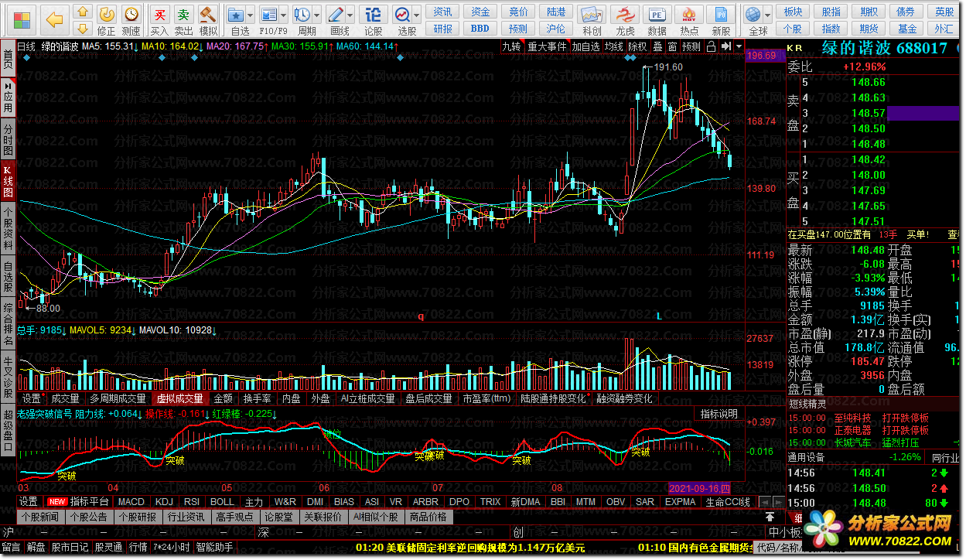Open the chart toolbar dropdown triangle
Screen dimensions: 966x560
[739, 47]
